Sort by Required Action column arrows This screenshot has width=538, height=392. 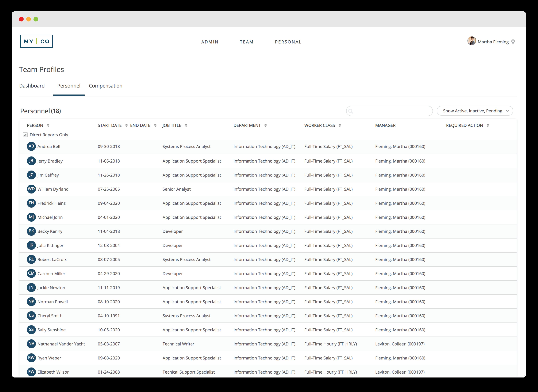point(488,125)
